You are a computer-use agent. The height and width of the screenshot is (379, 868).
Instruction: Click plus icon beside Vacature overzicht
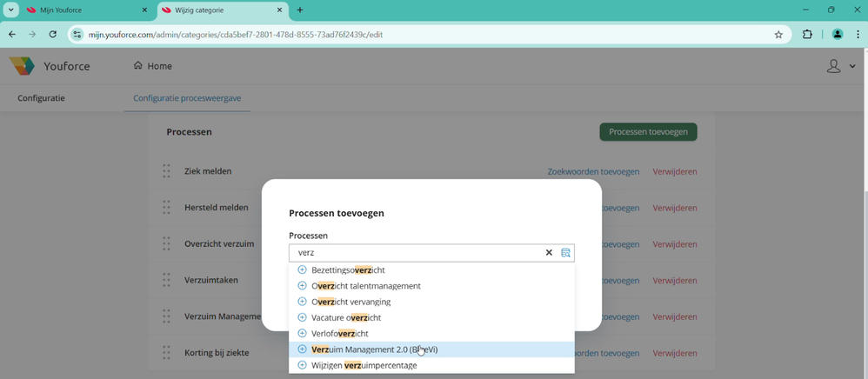303,317
